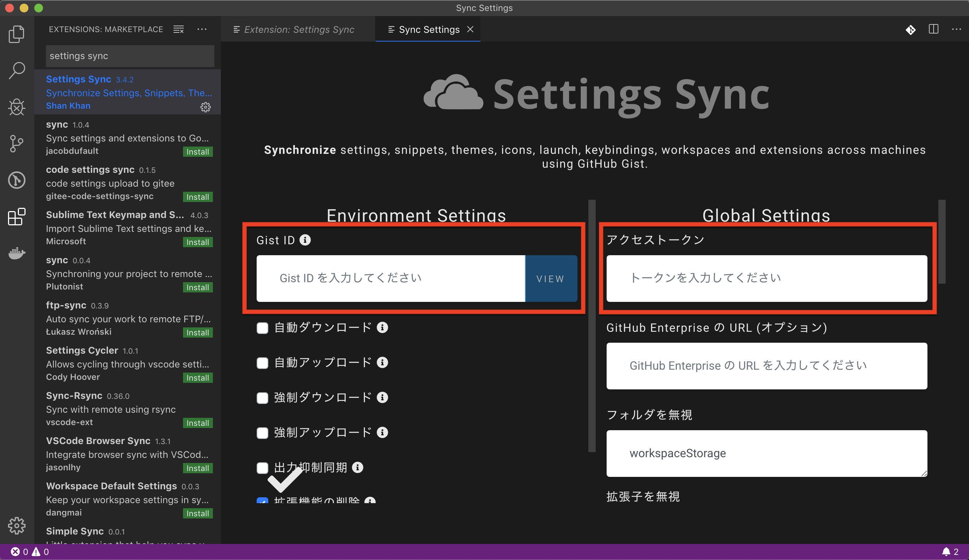Click the git compare icon in editor toolbar
This screenshot has height=560, width=969.
[x=910, y=30]
